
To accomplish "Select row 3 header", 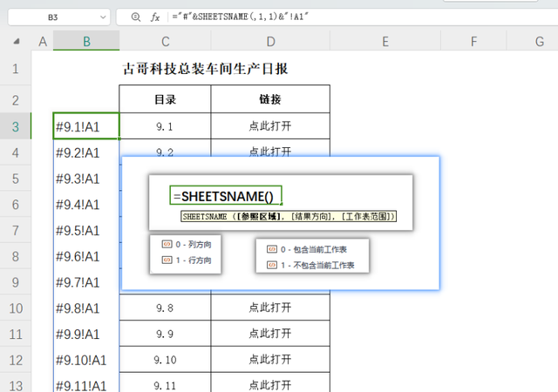I will (16, 126).
